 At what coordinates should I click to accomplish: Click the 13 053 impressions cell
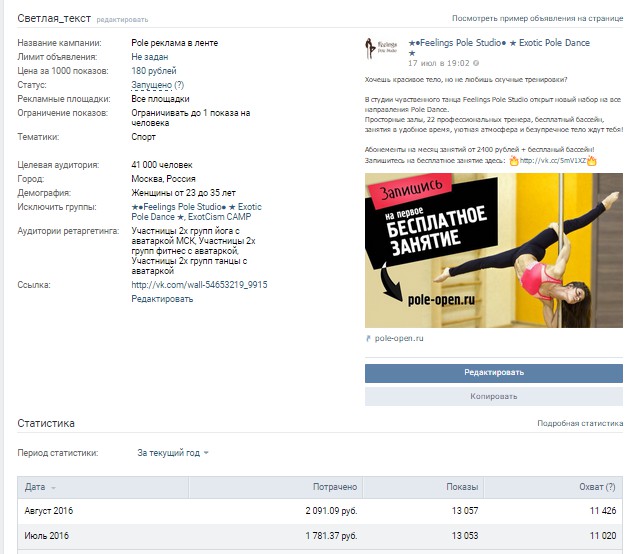pyautogui.click(x=465, y=536)
